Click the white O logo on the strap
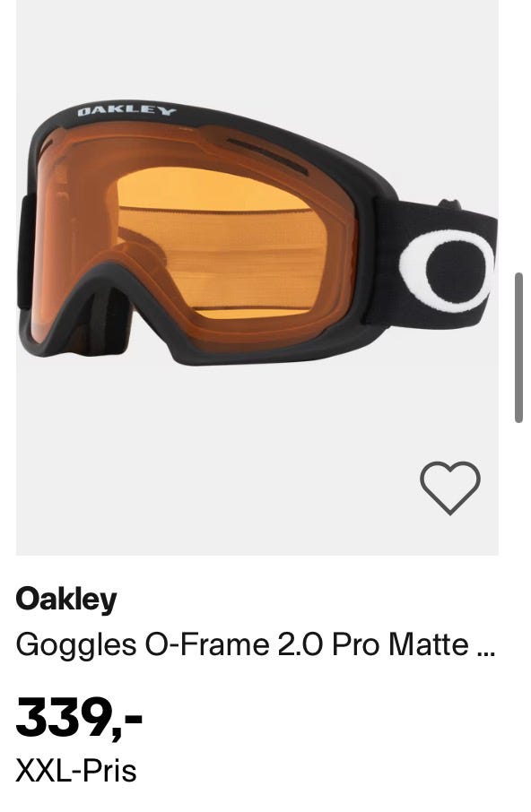The width and height of the screenshot is (531, 812). 446,271
